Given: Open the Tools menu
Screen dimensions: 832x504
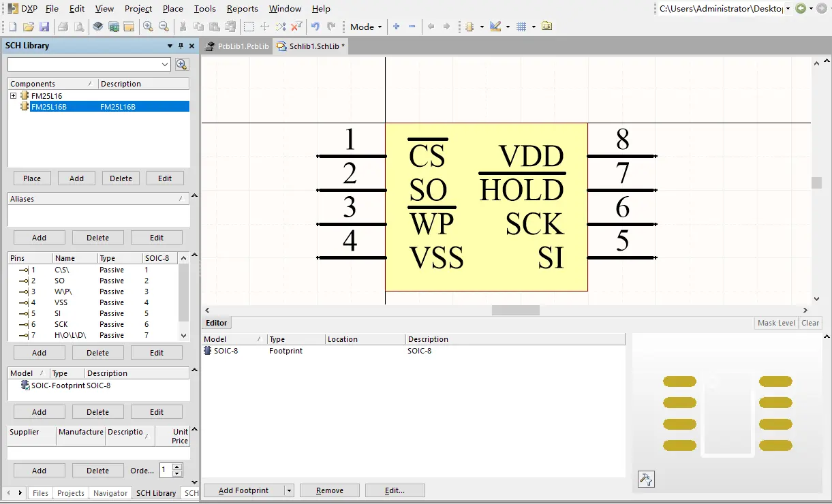Looking at the screenshot, I should [204, 8].
